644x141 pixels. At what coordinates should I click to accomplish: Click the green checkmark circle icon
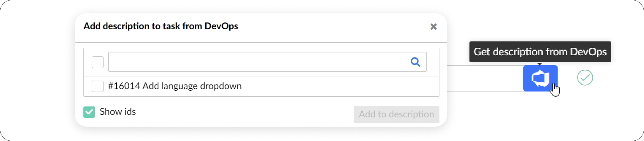[x=585, y=78]
